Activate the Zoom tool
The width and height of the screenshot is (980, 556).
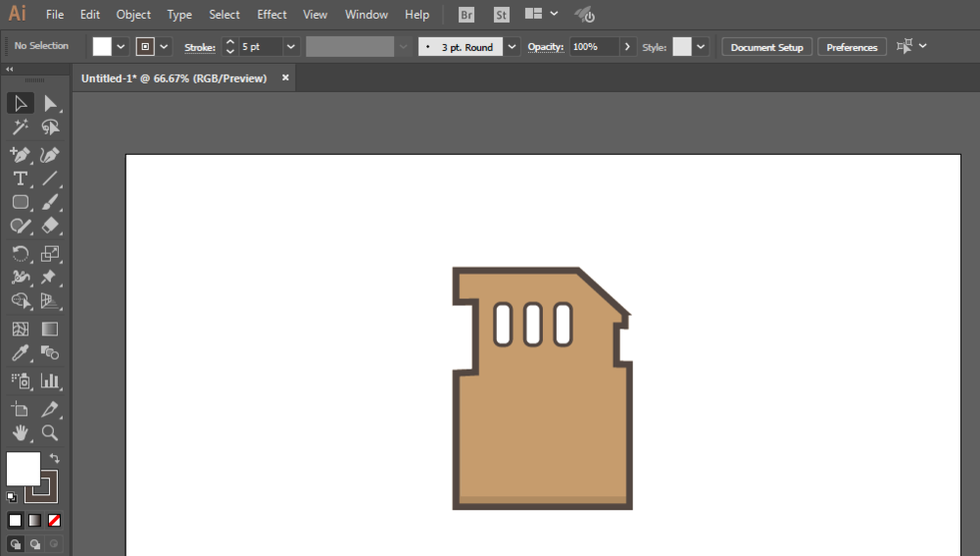pyautogui.click(x=50, y=432)
